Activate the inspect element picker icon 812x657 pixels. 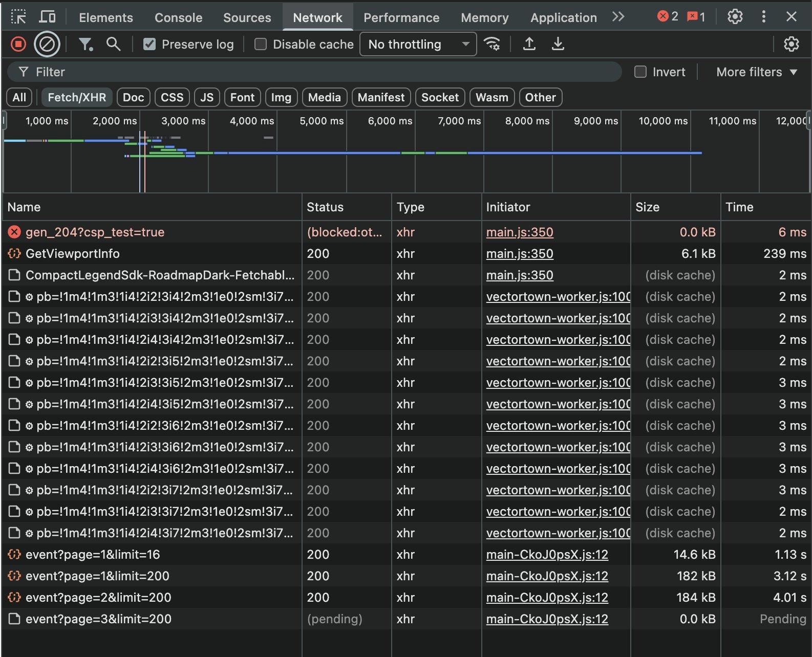coord(18,17)
